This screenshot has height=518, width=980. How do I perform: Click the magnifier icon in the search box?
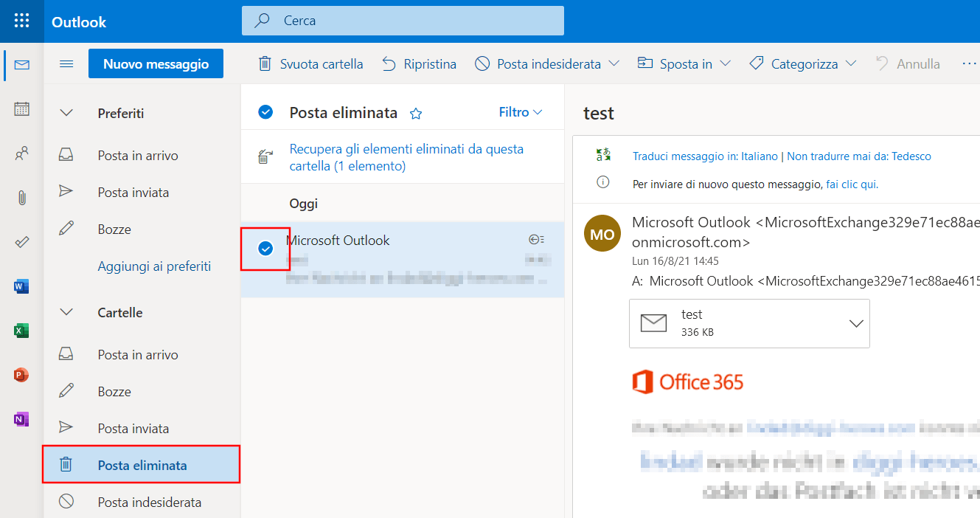263,21
